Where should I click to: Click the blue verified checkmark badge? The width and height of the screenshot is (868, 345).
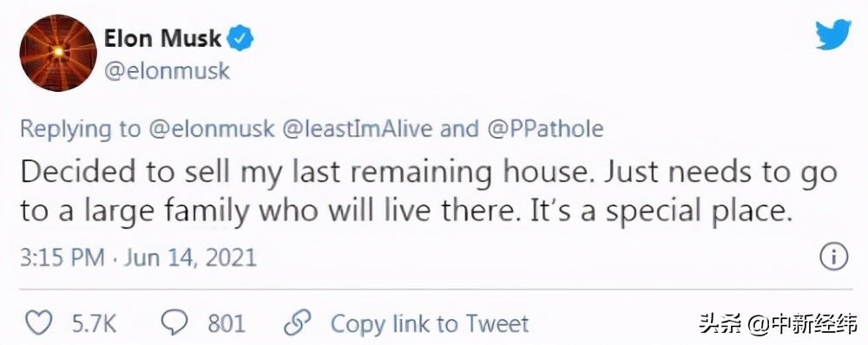[241, 39]
